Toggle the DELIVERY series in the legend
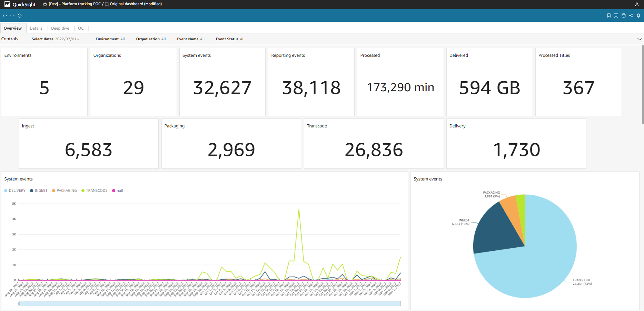The width and height of the screenshot is (644, 311). (15, 190)
